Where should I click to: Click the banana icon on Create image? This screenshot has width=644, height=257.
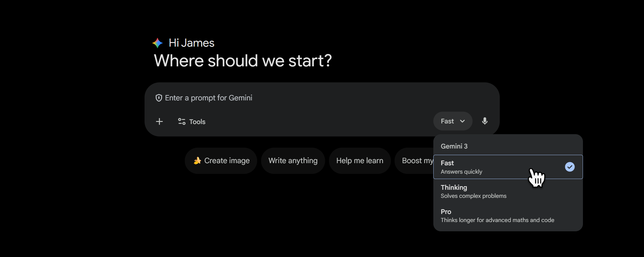(x=197, y=161)
